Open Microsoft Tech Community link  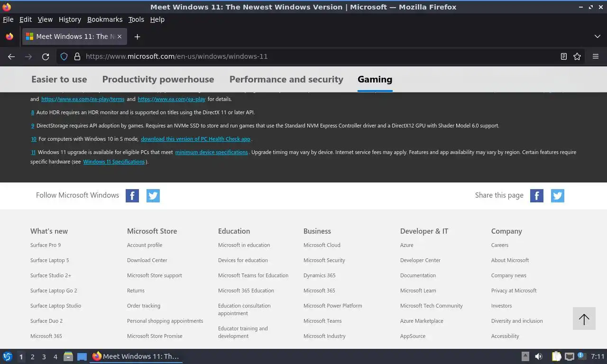tap(431, 306)
